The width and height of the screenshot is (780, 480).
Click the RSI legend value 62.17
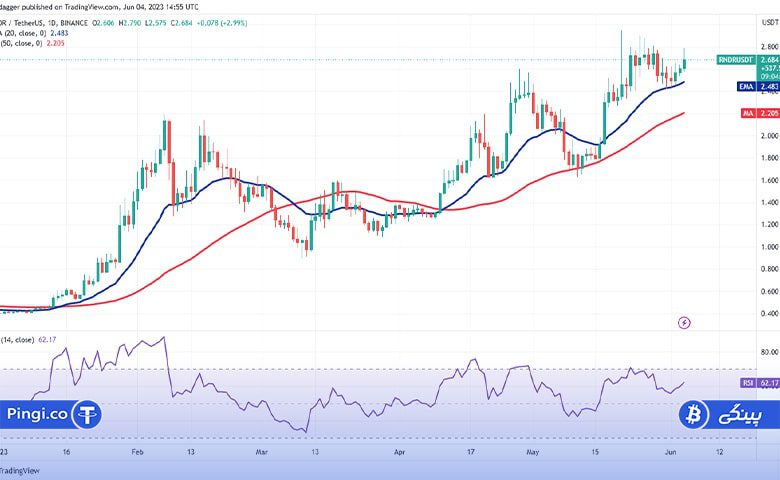click(x=47, y=340)
